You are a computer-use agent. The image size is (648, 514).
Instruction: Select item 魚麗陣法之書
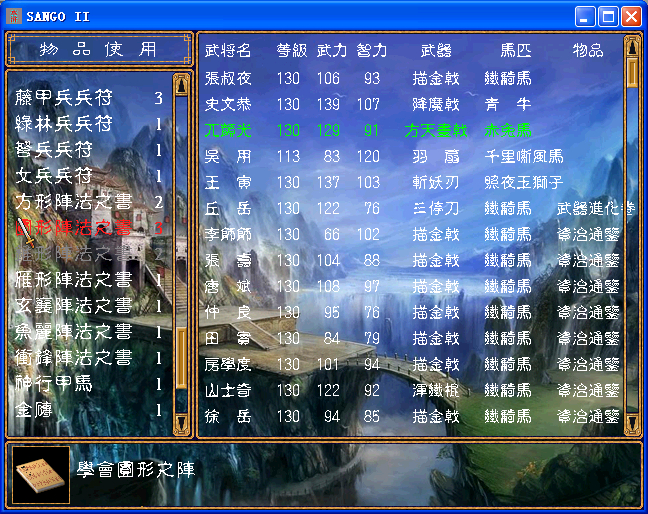point(89,332)
